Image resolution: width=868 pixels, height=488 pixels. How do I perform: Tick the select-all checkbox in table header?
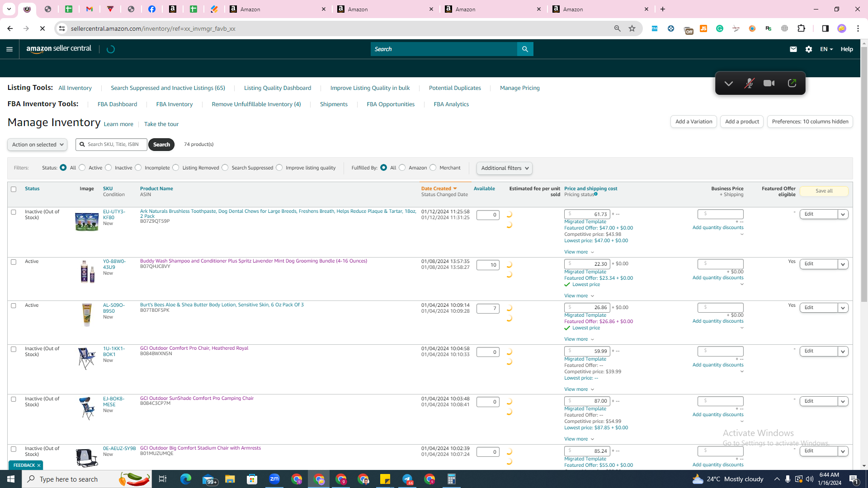tap(14, 189)
